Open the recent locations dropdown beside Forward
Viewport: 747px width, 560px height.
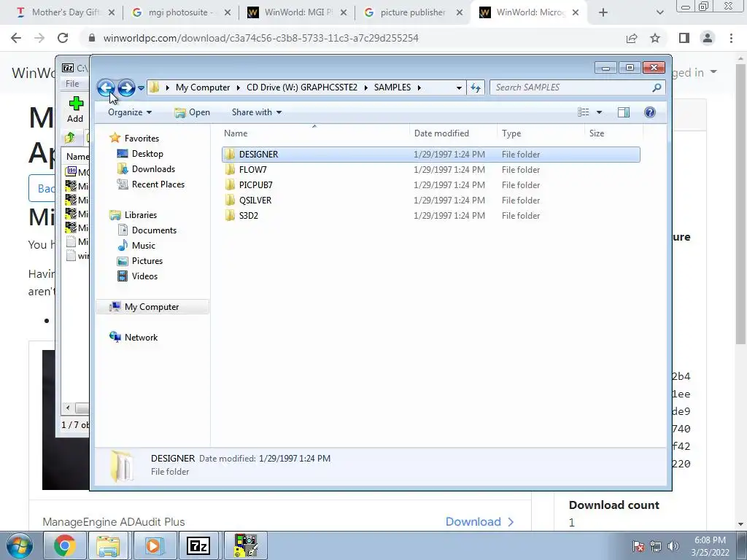coord(141,88)
